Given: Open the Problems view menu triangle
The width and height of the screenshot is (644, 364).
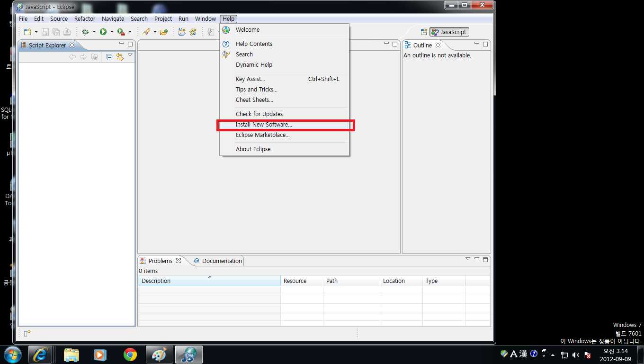Looking at the screenshot, I should tap(467, 259).
